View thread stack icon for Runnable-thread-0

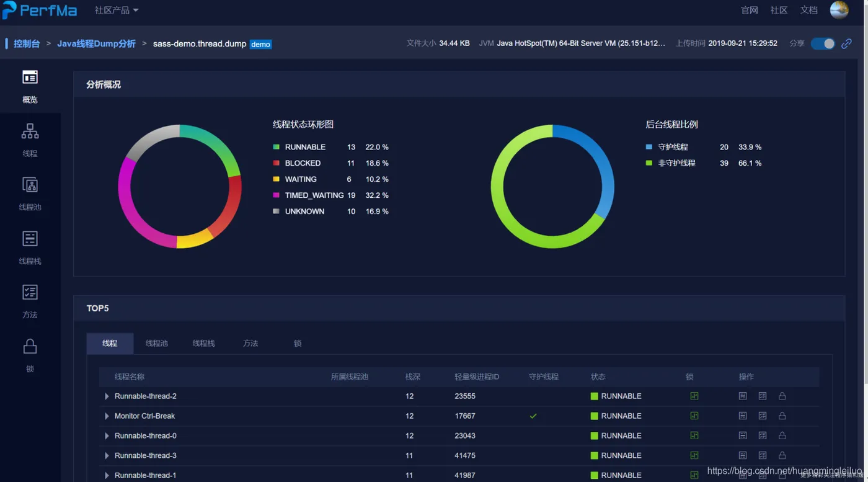743,435
